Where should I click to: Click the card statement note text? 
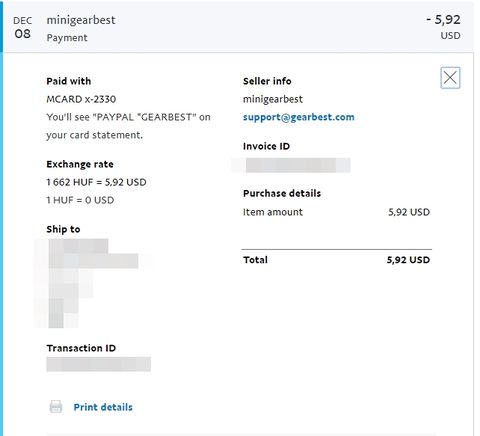128,126
